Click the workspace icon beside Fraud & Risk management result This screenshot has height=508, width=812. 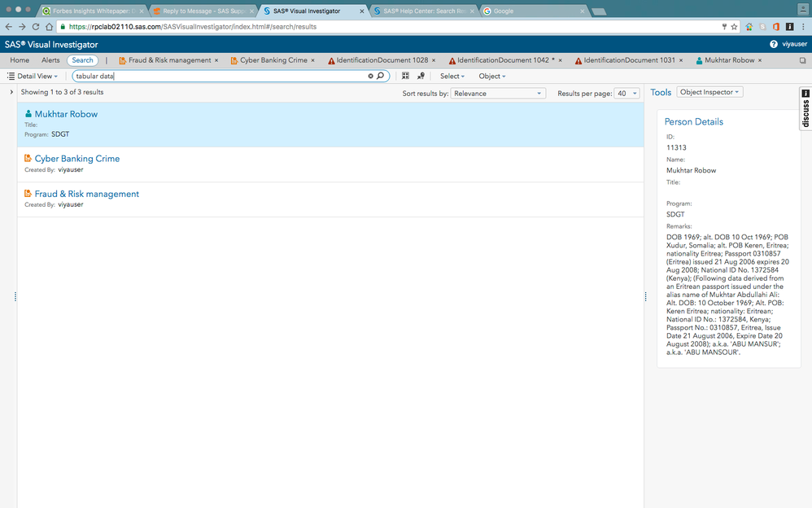click(x=28, y=194)
